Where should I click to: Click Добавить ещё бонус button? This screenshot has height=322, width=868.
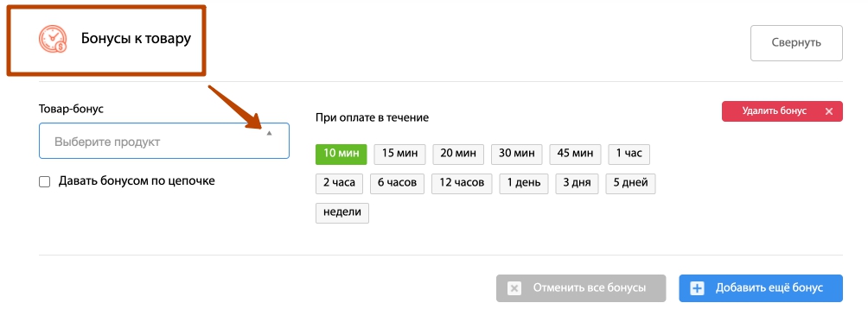761,288
